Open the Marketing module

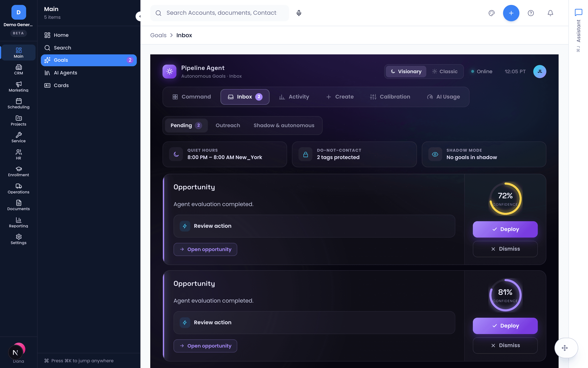point(18,87)
